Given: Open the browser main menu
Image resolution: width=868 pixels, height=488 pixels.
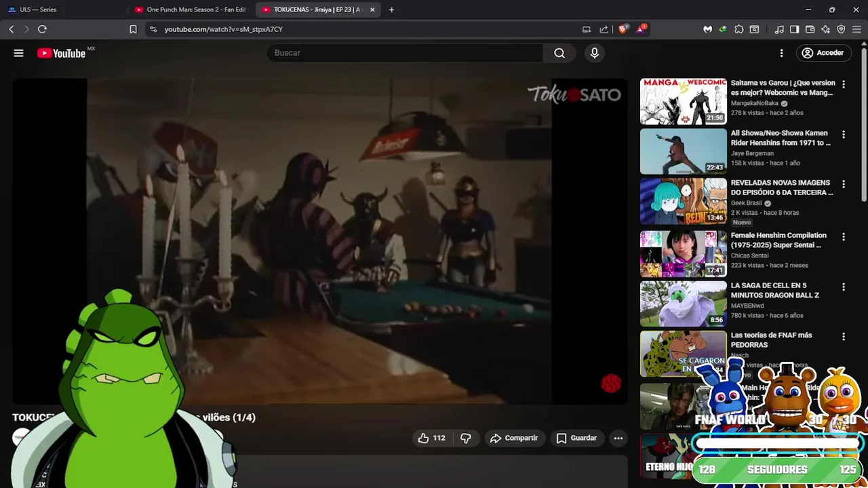Looking at the screenshot, I should tap(856, 29).
